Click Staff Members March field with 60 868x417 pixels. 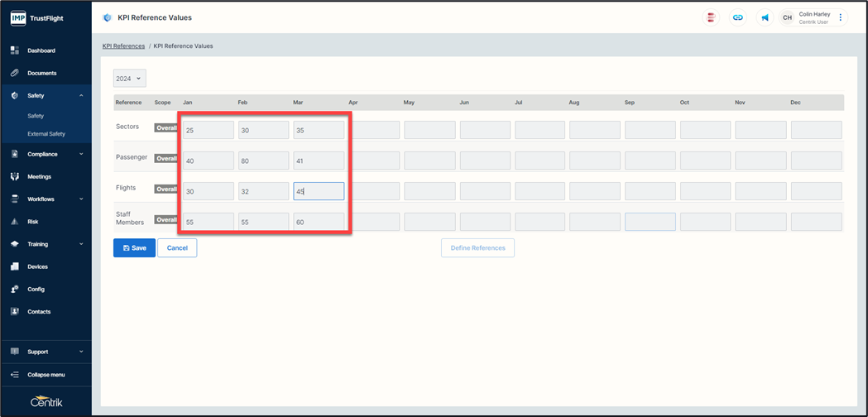pos(319,222)
